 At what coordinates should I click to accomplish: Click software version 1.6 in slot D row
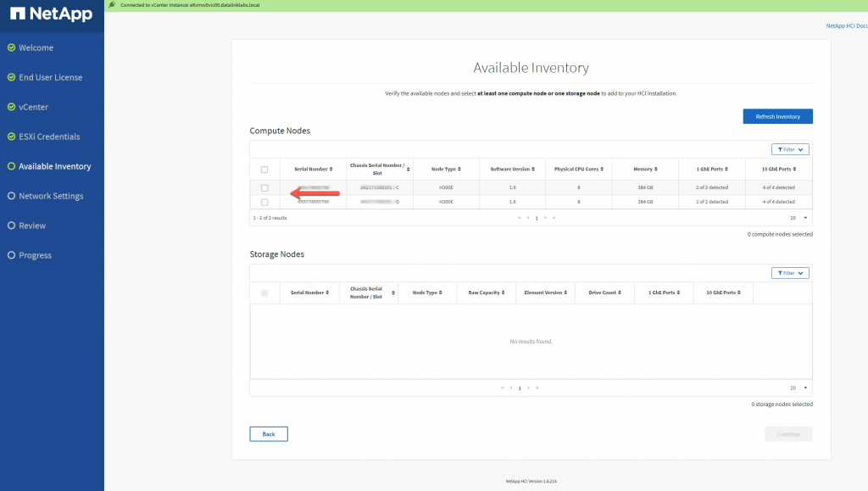point(513,202)
